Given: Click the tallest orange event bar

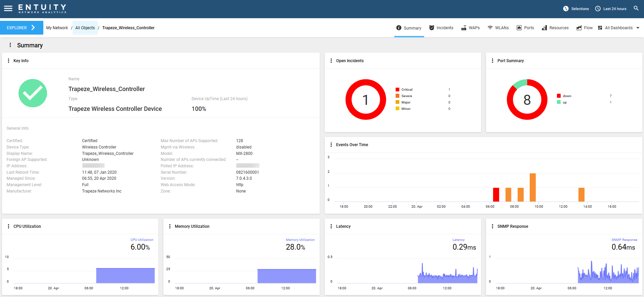Looking at the screenshot, I should point(533,187).
